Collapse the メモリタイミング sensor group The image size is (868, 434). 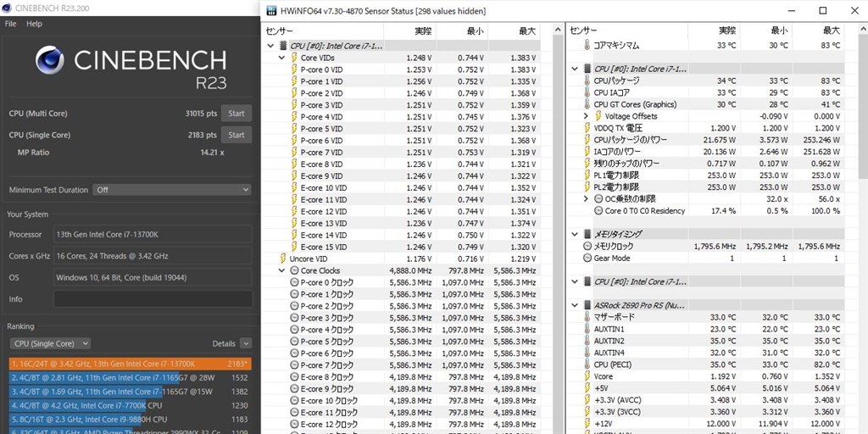point(575,234)
